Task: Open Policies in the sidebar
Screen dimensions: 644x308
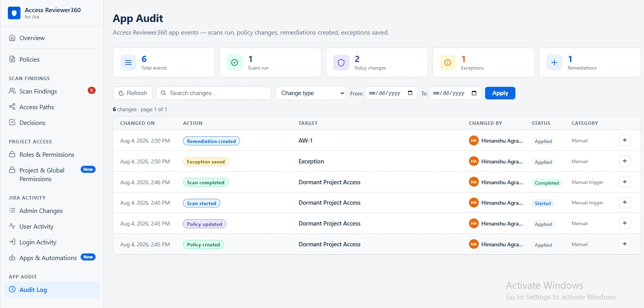Action: (x=30, y=60)
